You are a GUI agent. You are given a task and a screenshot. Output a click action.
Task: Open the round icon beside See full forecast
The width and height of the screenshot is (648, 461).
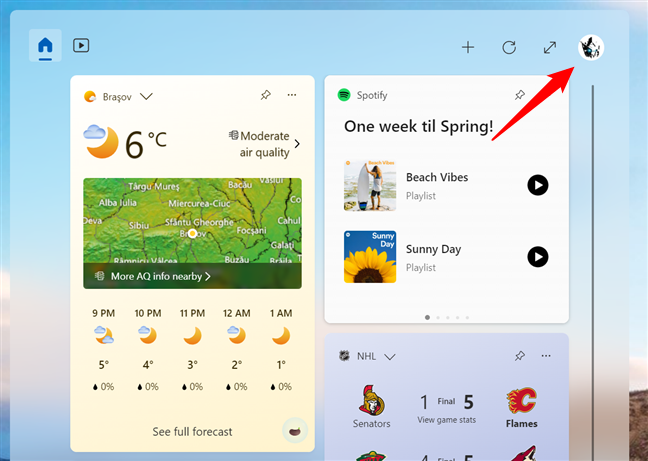(x=295, y=431)
